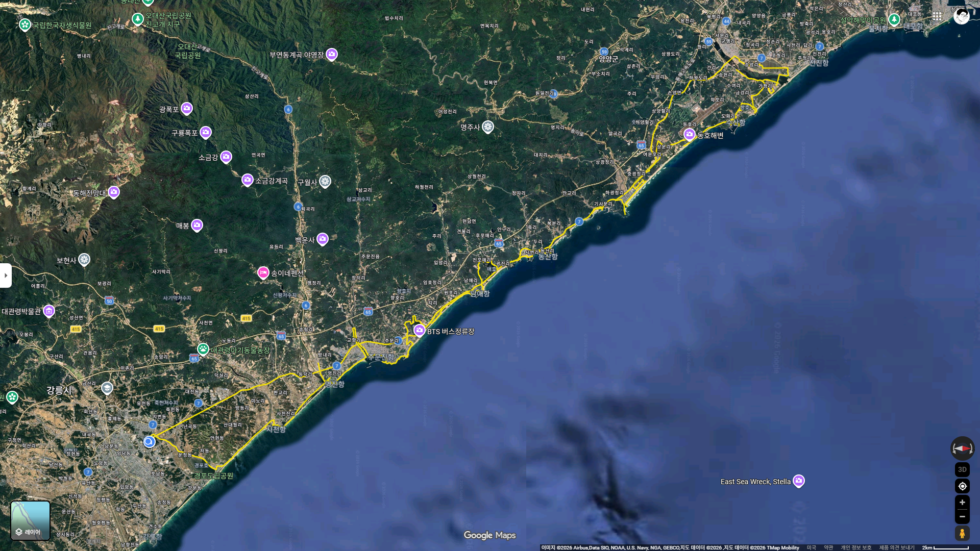980x551 pixels.
Task: Expand the collapsed side panel arrow
Action: click(6, 275)
